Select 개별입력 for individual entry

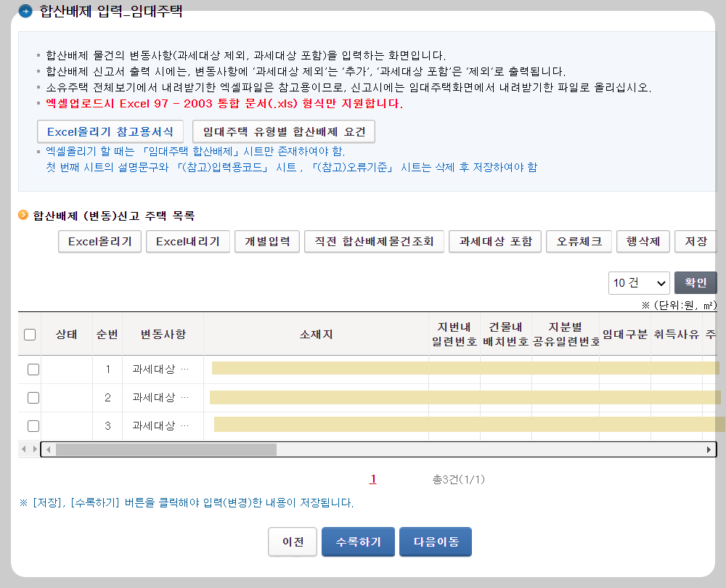(267, 242)
